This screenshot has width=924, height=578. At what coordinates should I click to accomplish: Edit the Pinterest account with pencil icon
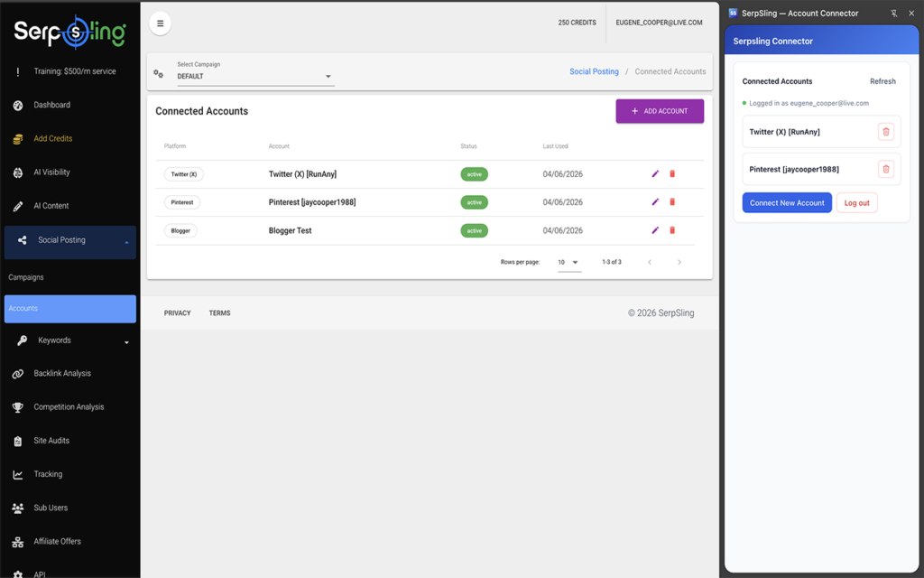tap(655, 202)
